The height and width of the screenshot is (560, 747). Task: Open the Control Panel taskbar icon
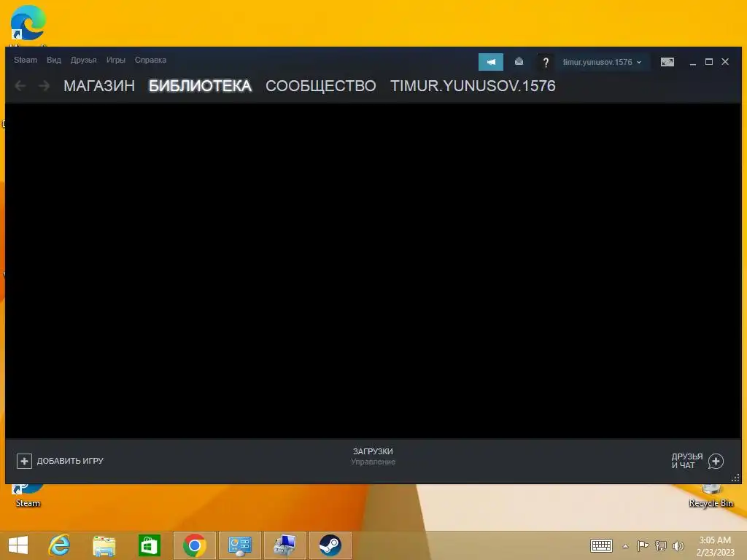(239, 545)
